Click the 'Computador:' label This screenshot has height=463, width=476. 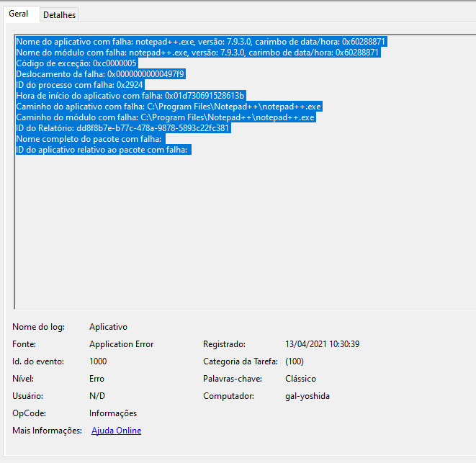point(228,396)
